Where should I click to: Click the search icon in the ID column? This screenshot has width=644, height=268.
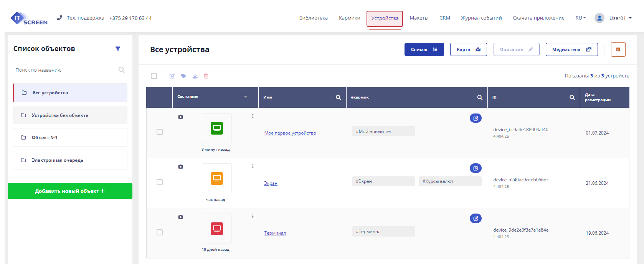pyautogui.click(x=572, y=97)
